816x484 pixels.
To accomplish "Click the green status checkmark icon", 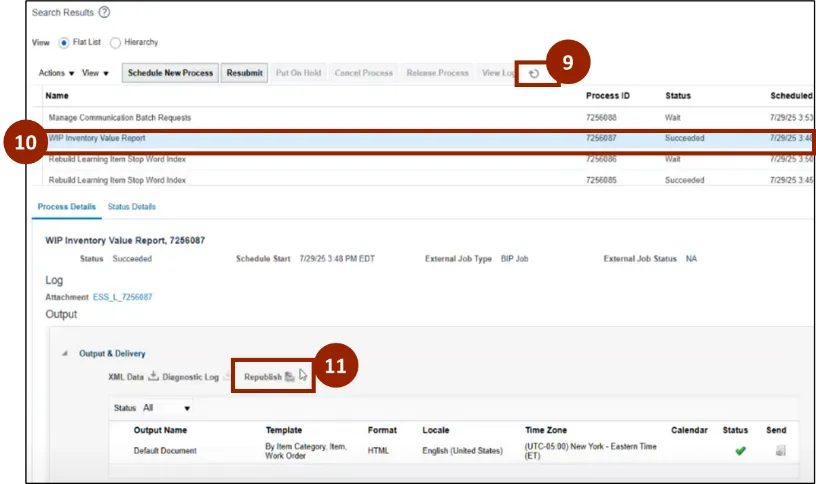I will [740, 451].
